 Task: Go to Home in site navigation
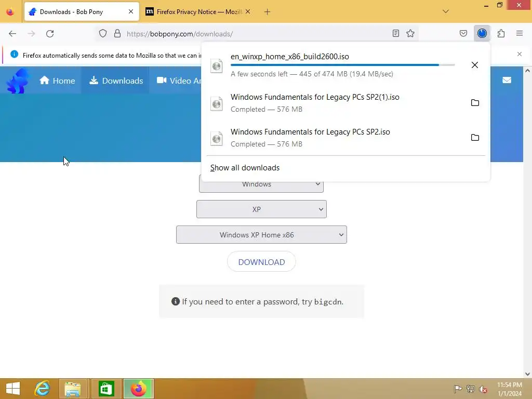pos(57,81)
